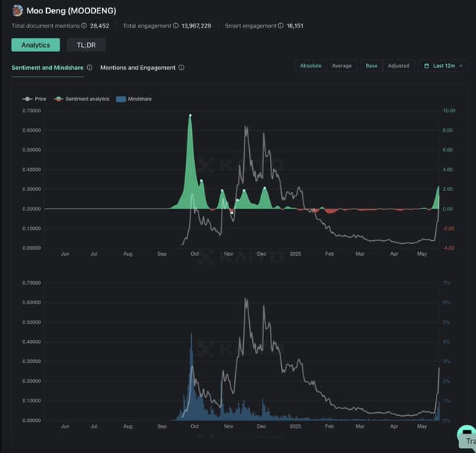Click the December sentiment peak marker
This screenshot has width=476, height=453.
pos(265,188)
